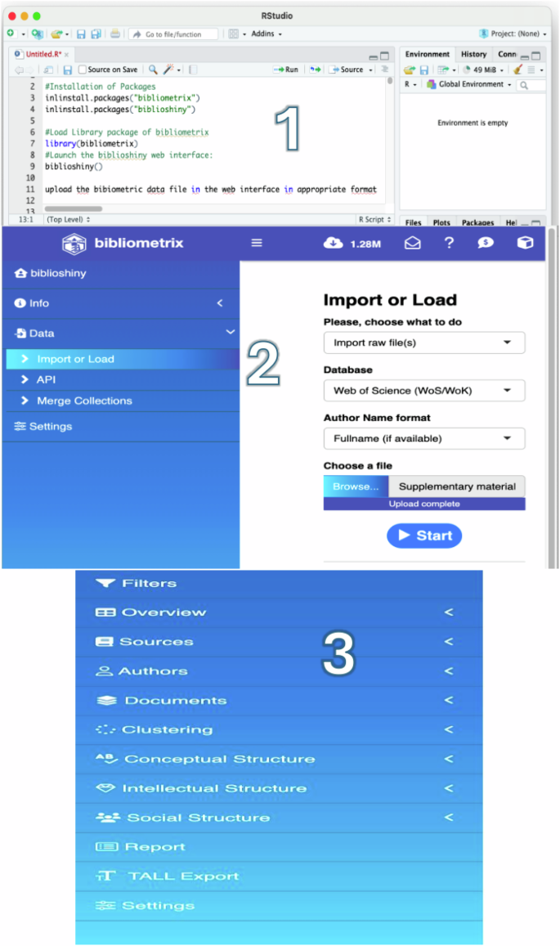Click the bibliometrix logo icon

(74, 244)
